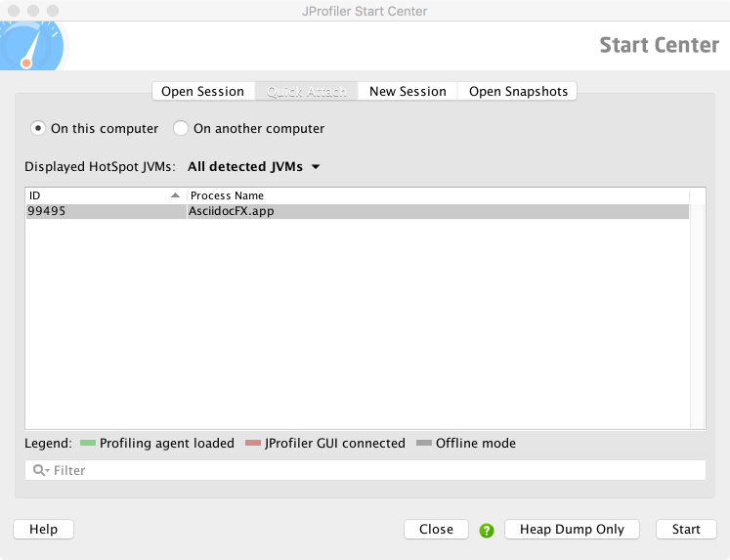Select the AsciidocFX.app process row
730x560 pixels.
357,211
